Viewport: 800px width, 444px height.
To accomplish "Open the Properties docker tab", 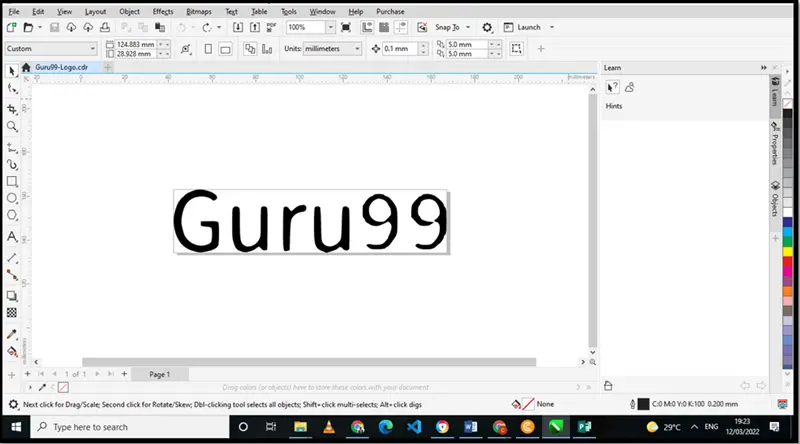I will [774, 143].
